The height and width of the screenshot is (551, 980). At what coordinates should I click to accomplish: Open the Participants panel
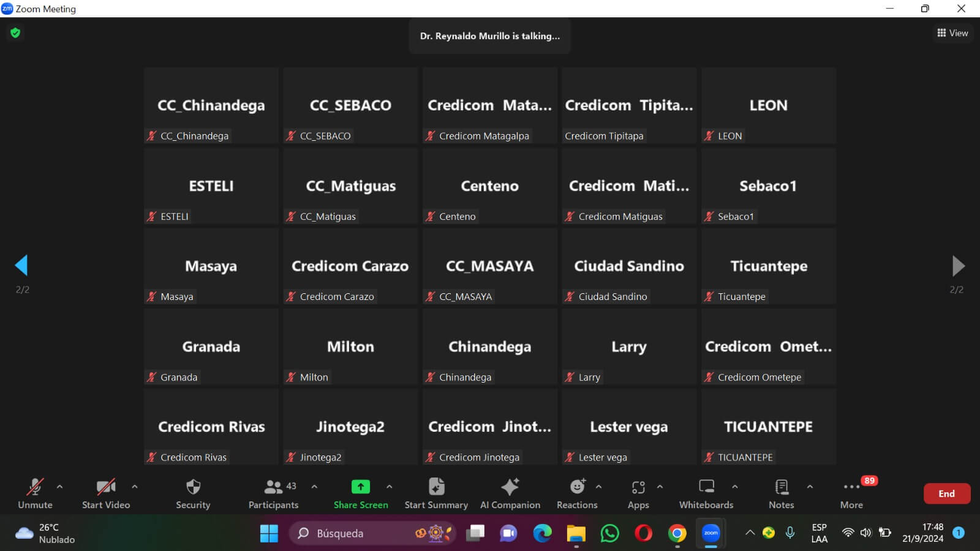point(273,487)
